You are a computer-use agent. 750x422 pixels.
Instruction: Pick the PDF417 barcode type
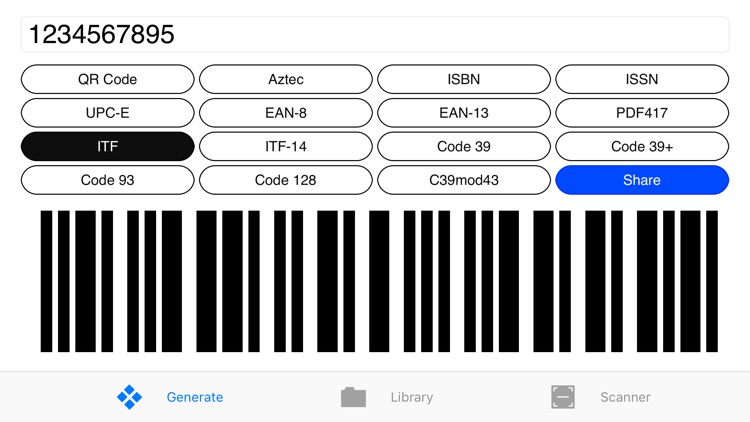(x=642, y=113)
